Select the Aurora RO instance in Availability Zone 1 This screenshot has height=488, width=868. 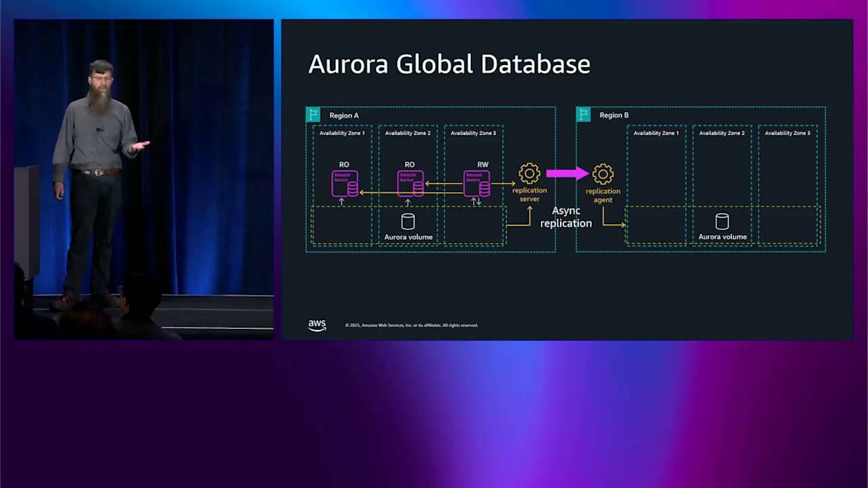coord(345,184)
